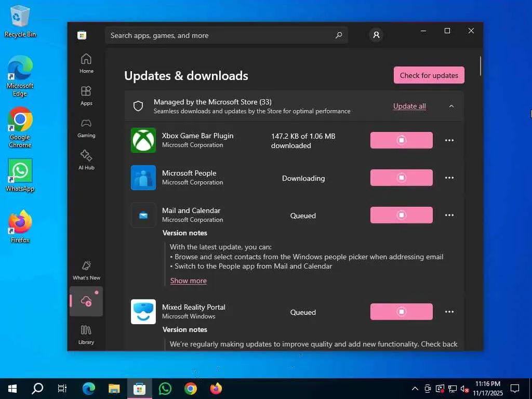This screenshot has width=532, height=399.
Task: Click the Mail and Calendar app icon
Action: click(143, 215)
